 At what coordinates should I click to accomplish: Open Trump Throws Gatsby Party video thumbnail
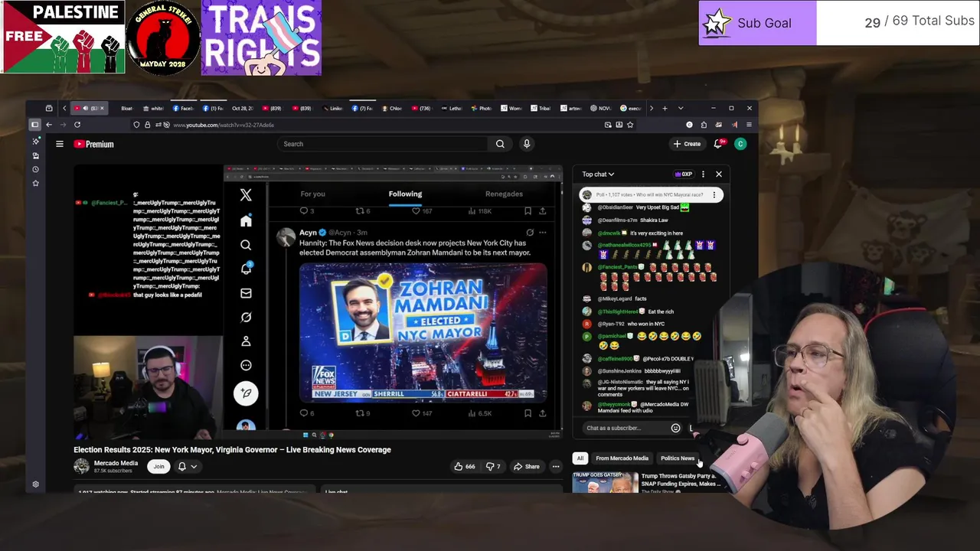pyautogui.click(x=605, y=482)
